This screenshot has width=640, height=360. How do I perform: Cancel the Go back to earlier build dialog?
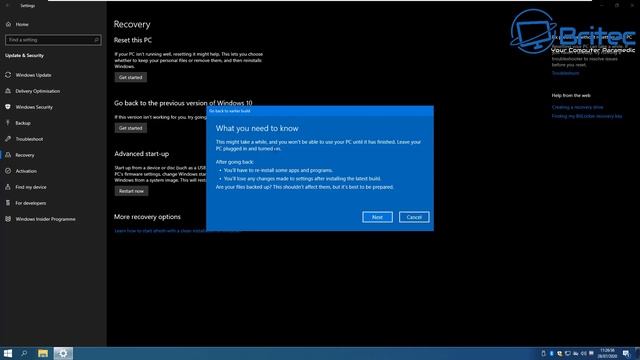pyautogui.click(x=414, y=217)
